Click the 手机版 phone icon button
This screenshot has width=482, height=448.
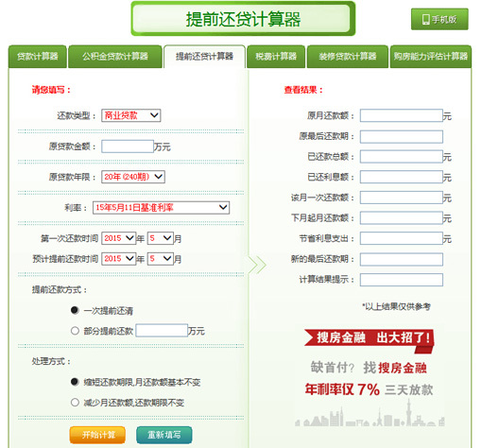439,20
